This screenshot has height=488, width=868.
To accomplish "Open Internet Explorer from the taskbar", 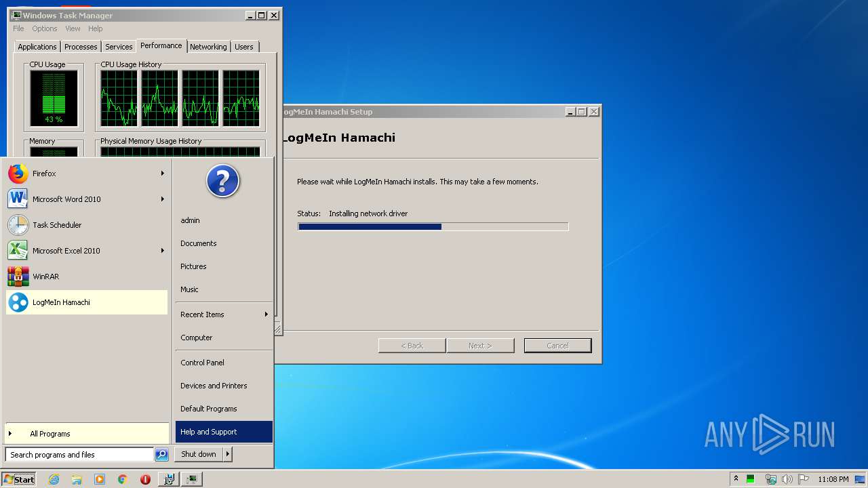I will click(54, 479).
